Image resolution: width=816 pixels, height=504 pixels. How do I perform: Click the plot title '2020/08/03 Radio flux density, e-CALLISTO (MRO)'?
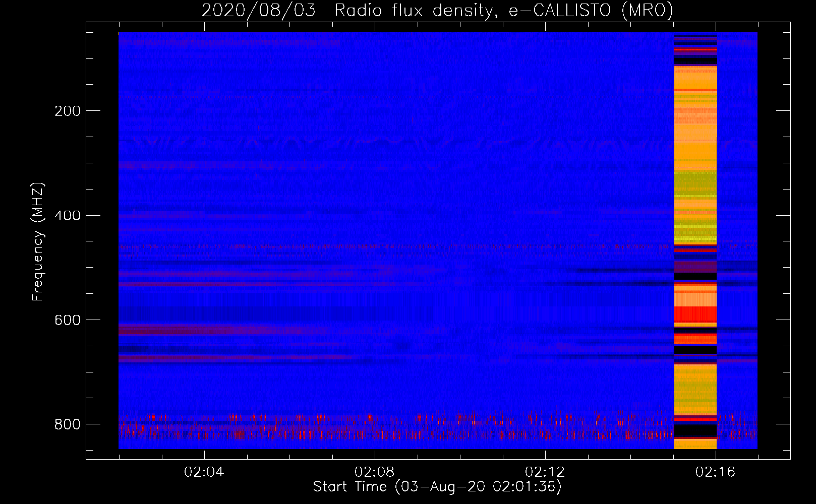[x=437, y=11]
